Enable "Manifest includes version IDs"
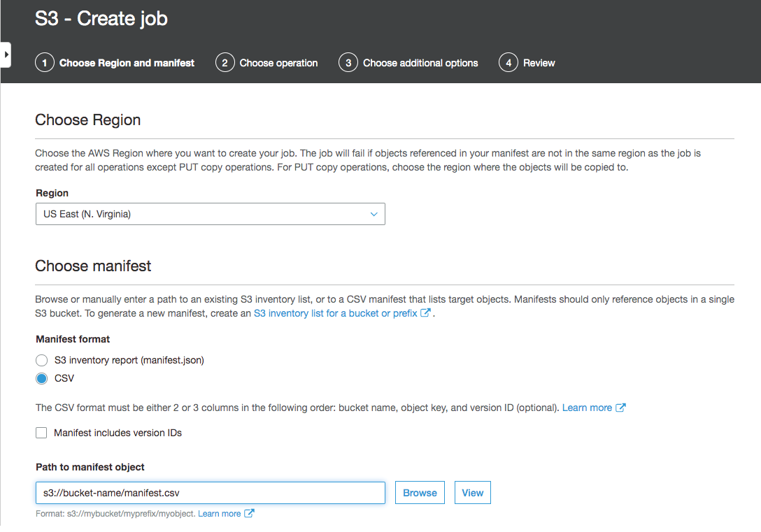The width and height of the screenshot is (761, 532). tap(41, 432)
